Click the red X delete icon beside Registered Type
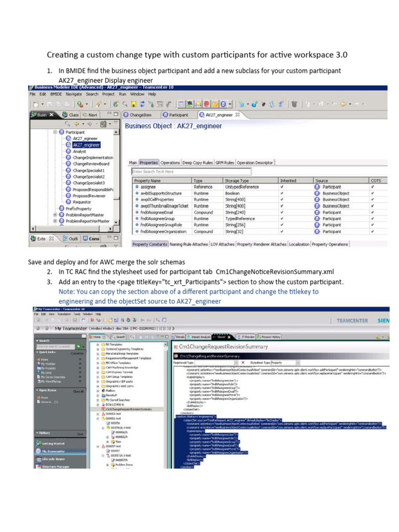 point(243,362)
